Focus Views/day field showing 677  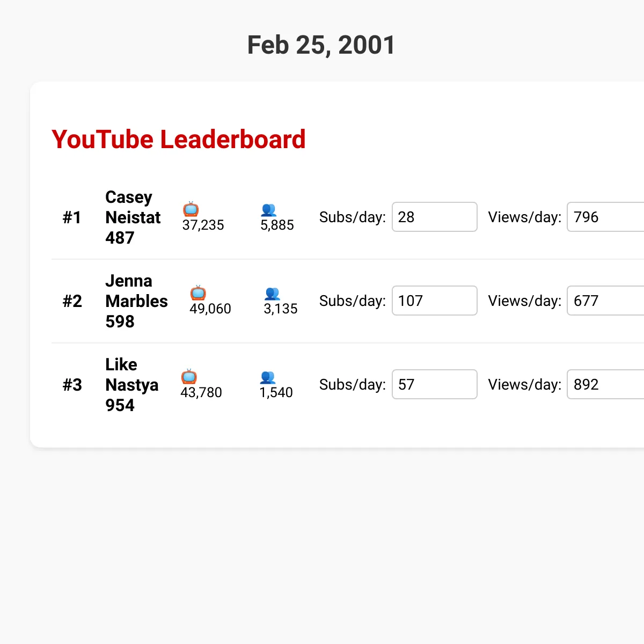click(x=606, y=301)
